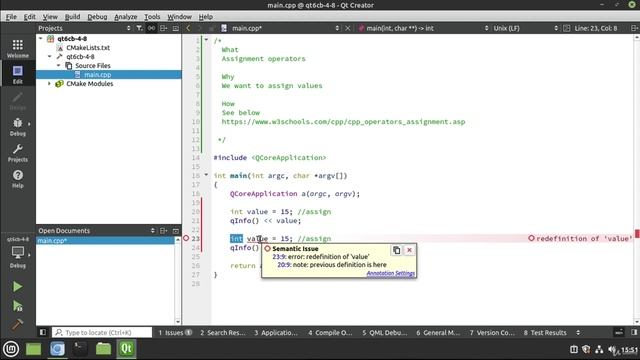Close the Projects panel
Viewport: 640px width, 360px height.
176,28
